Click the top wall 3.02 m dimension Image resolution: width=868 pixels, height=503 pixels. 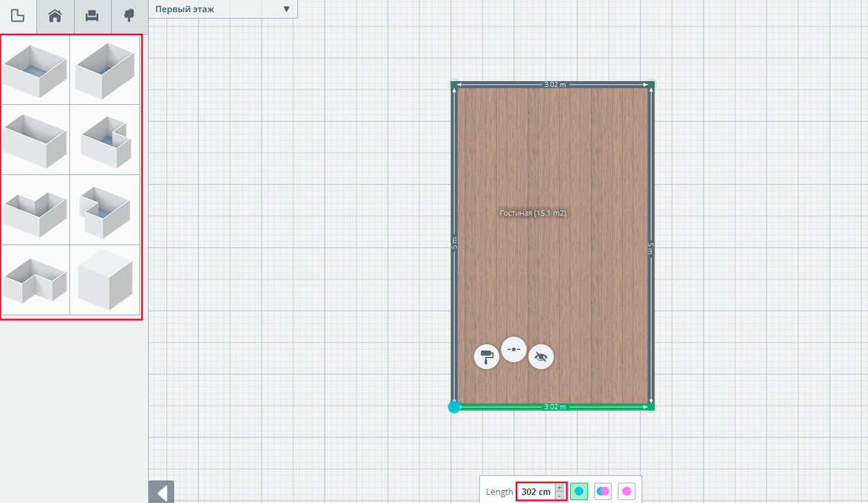tap(555, 85)
